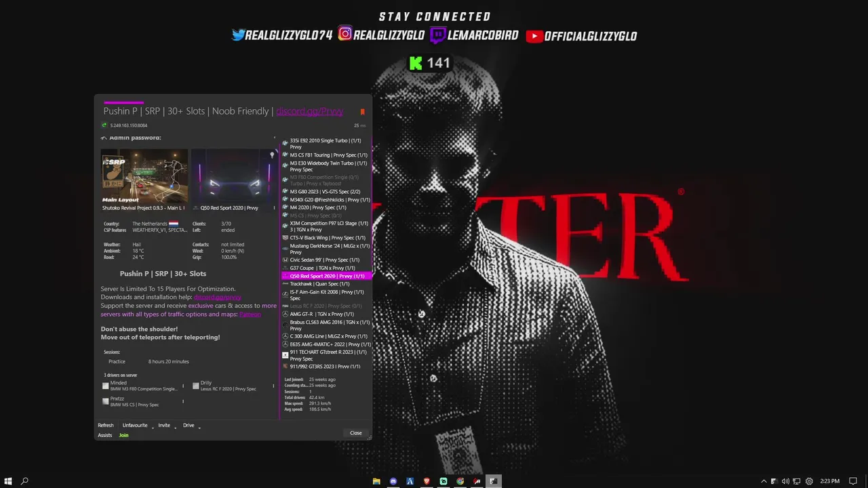
Task: Select IS-F Aim-Gain Kit 2008 entry
Action: click(x=326, y=295)
